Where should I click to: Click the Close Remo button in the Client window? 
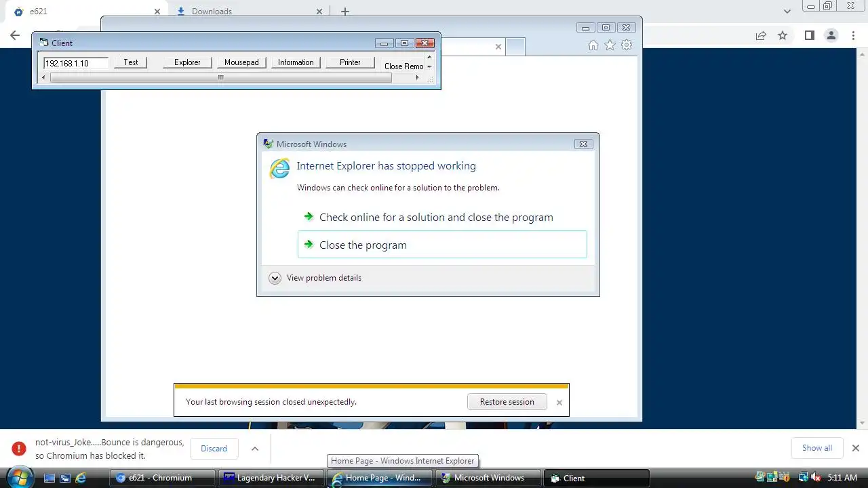click(x=403, y=66)
